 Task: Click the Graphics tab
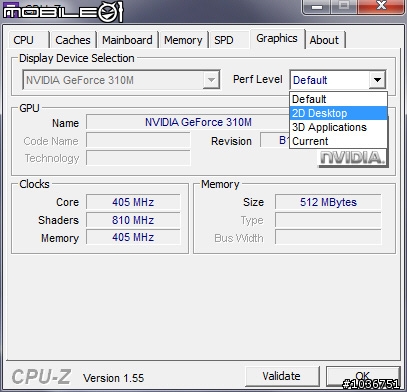[277, 39]
